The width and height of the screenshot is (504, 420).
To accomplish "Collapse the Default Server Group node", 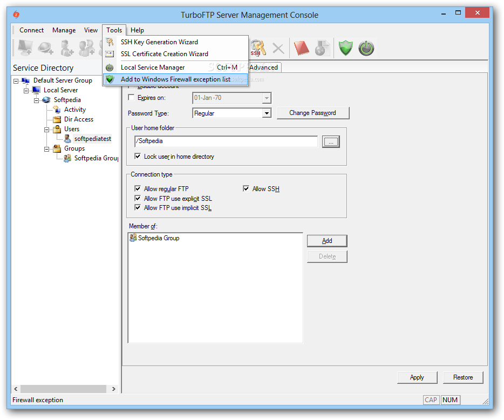I will [16, 81].
